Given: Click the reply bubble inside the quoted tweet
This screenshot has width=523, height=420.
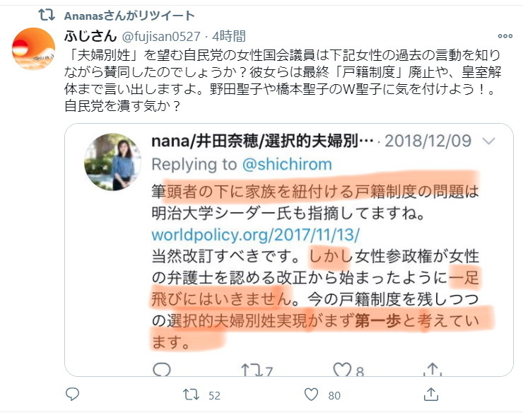Looking at the screenshot, I should (162, 370).
